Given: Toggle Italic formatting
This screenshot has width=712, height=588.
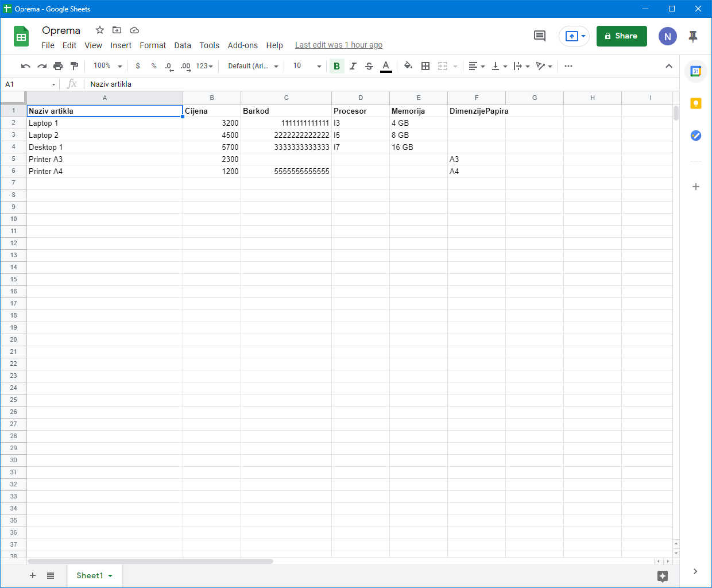Looking at the screenshot, I should click(353, 66).
